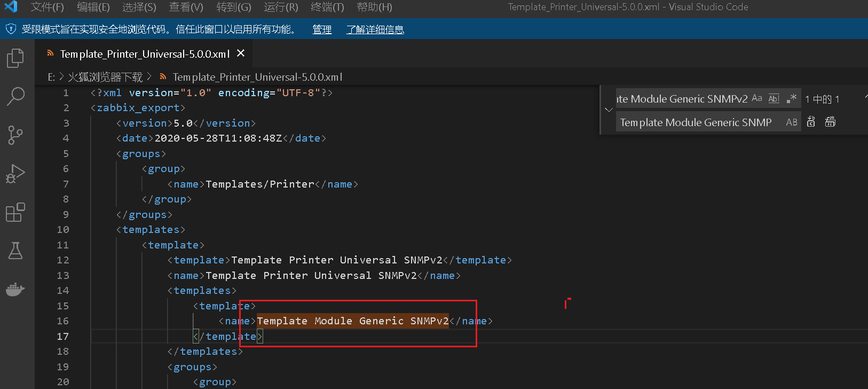Open the Testing flask view
868x389 pixels.
click(15, 251)
